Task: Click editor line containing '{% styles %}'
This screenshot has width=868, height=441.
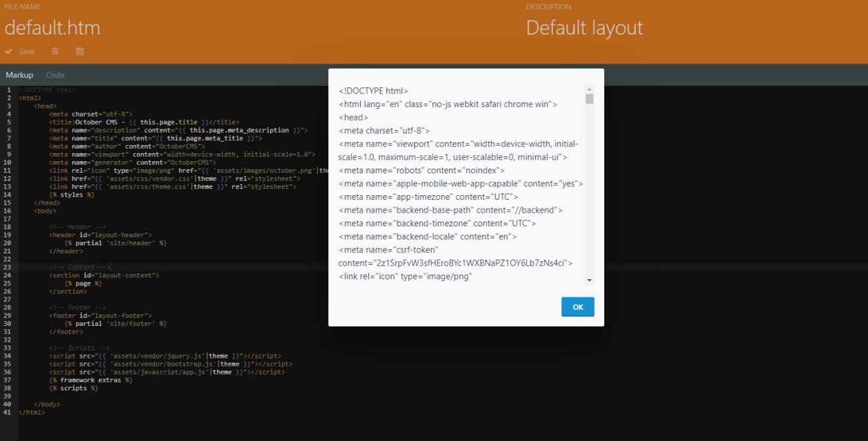Action: pyautogui.click(x=72, y=195)
